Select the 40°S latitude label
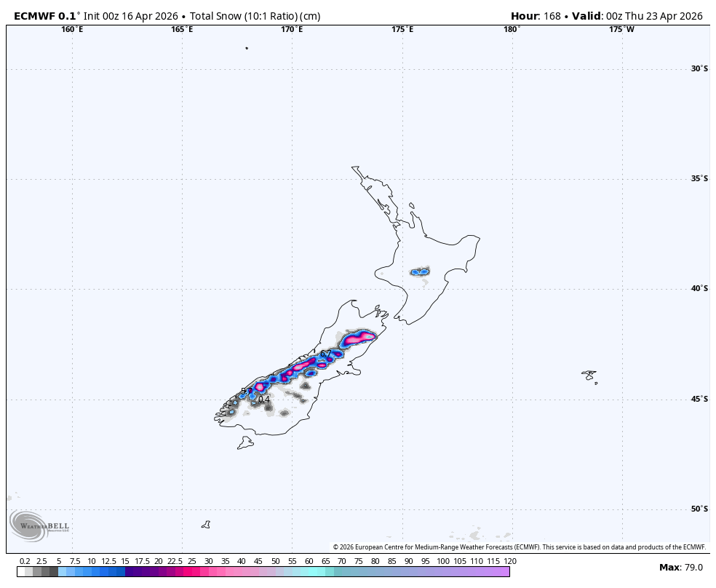 click(x=699, y=287)
